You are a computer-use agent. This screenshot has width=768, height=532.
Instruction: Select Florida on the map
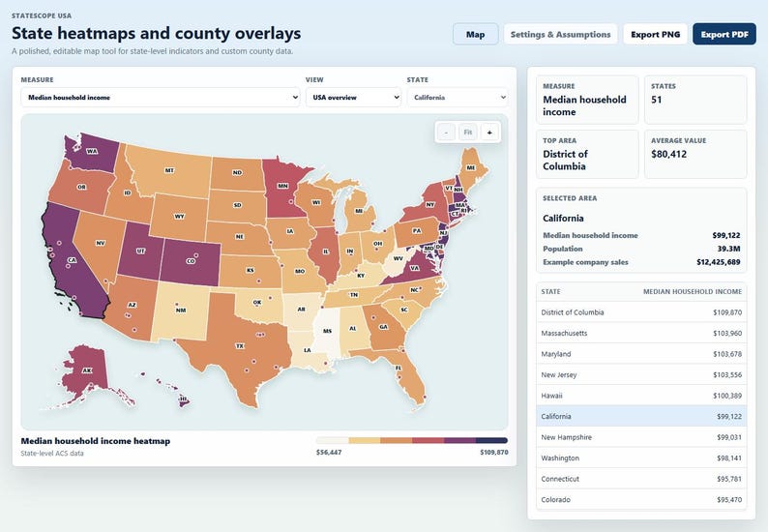(399, 368)
